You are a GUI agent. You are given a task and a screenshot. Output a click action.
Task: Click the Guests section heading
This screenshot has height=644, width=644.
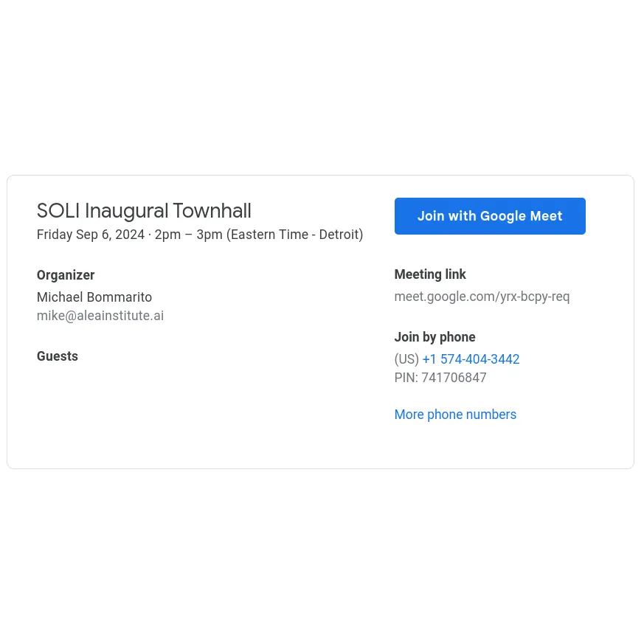58,356
